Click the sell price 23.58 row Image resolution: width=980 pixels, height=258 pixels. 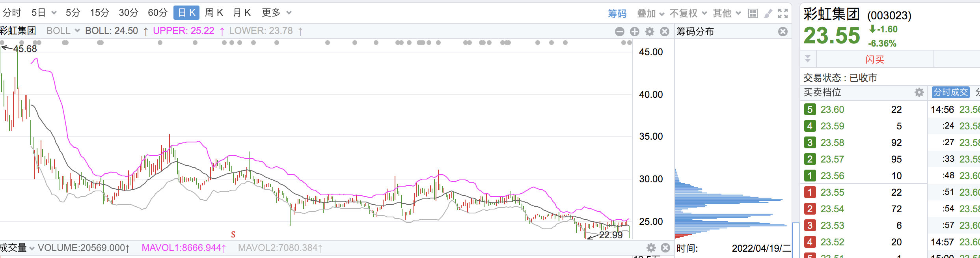click(x=864, y=142)
